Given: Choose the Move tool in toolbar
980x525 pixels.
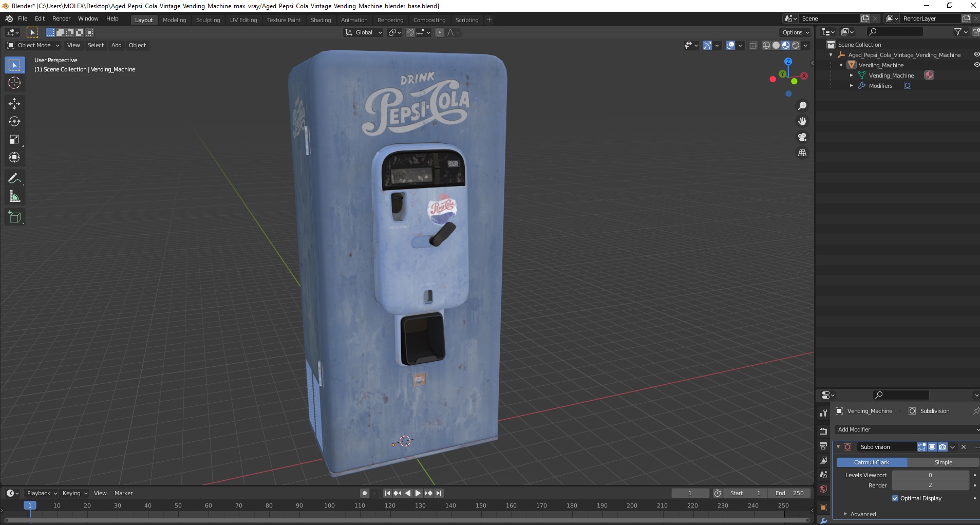Looking at the screenshot, I should click(x=14, y=104).
